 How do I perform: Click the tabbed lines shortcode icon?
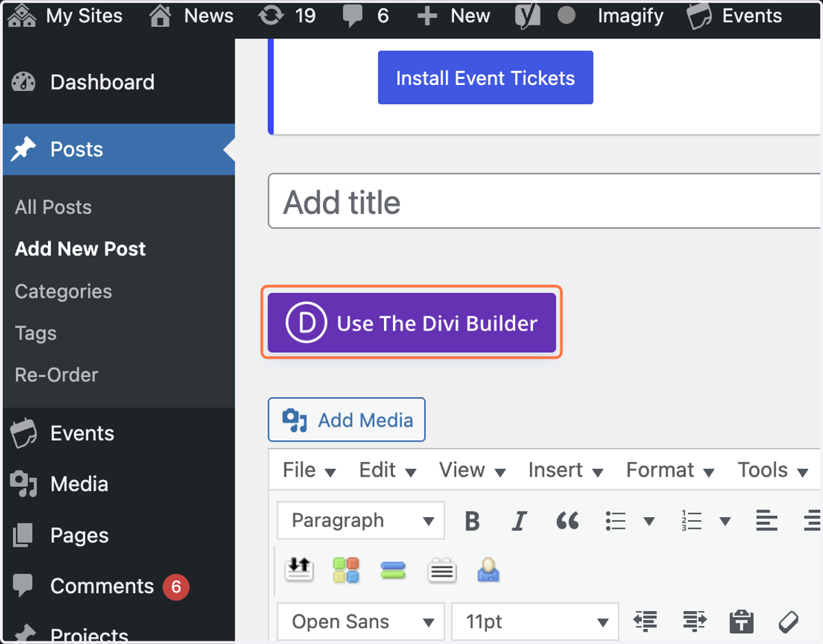pos(442,570)
